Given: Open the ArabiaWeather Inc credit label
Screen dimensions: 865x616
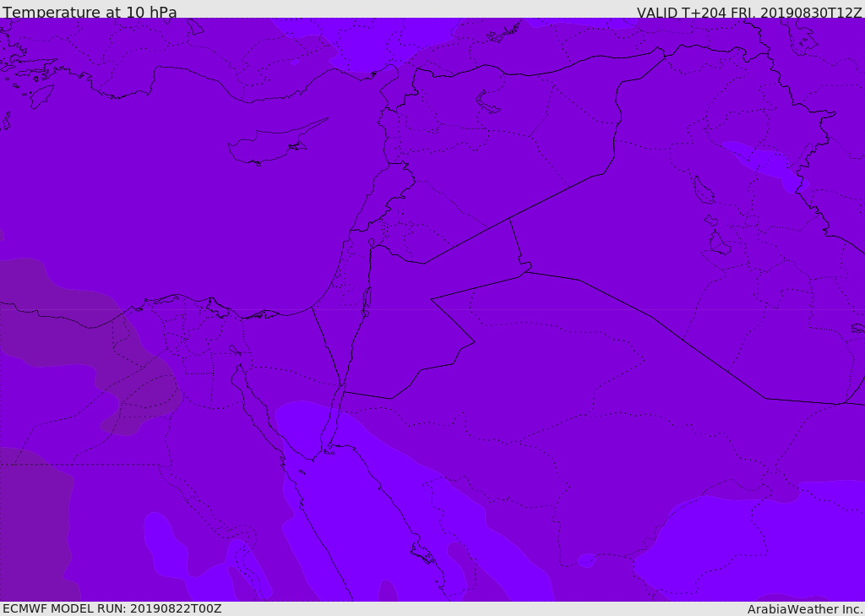Looking at the screenshot, I should [805, 609].
